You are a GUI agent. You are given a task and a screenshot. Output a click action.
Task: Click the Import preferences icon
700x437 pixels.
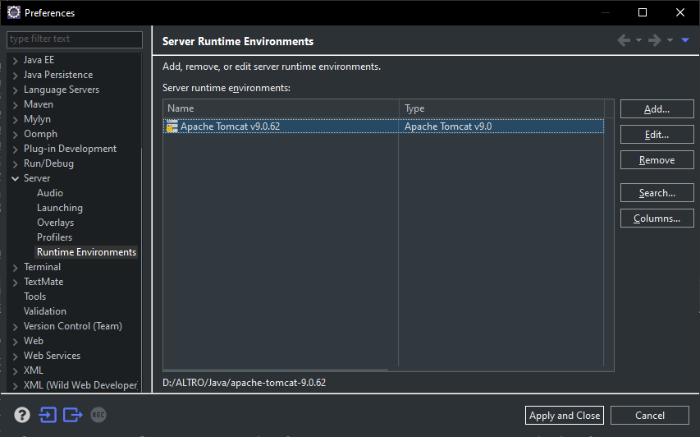click(x=48, y=414)
